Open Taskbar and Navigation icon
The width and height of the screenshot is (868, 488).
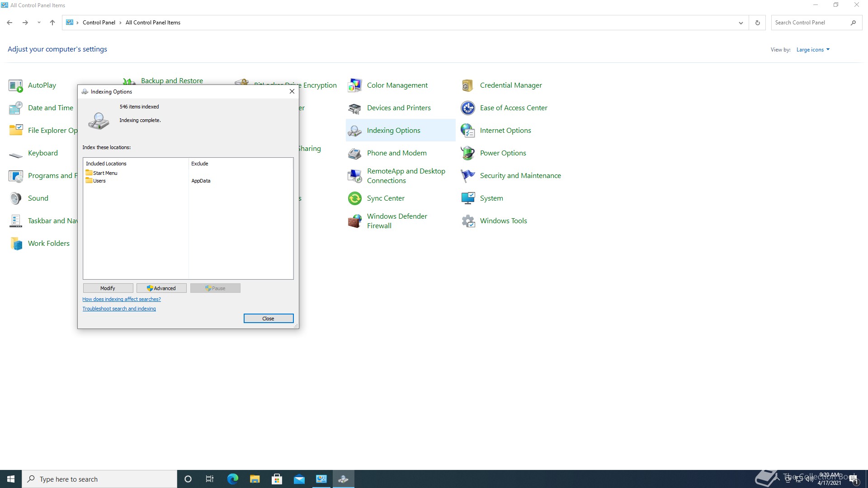click(16, 221)
